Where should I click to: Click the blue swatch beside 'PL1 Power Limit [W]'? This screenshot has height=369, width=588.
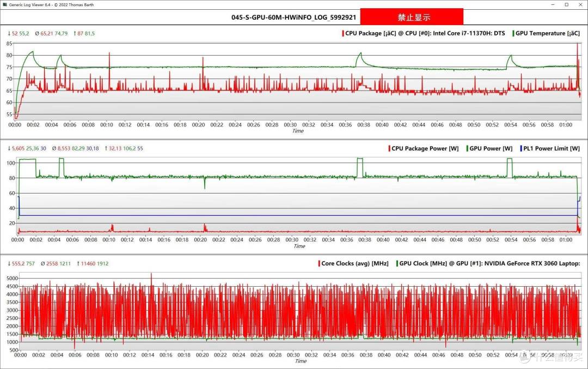(521, 148)
